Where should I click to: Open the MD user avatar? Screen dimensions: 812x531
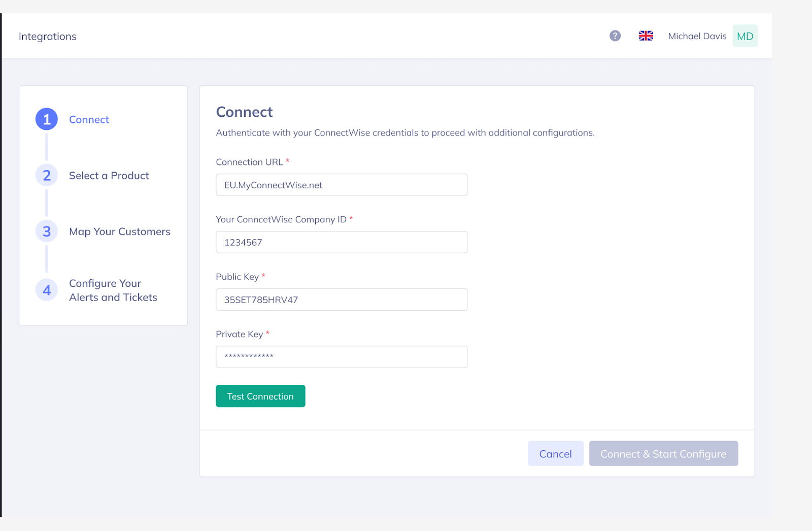pos(745,36)
